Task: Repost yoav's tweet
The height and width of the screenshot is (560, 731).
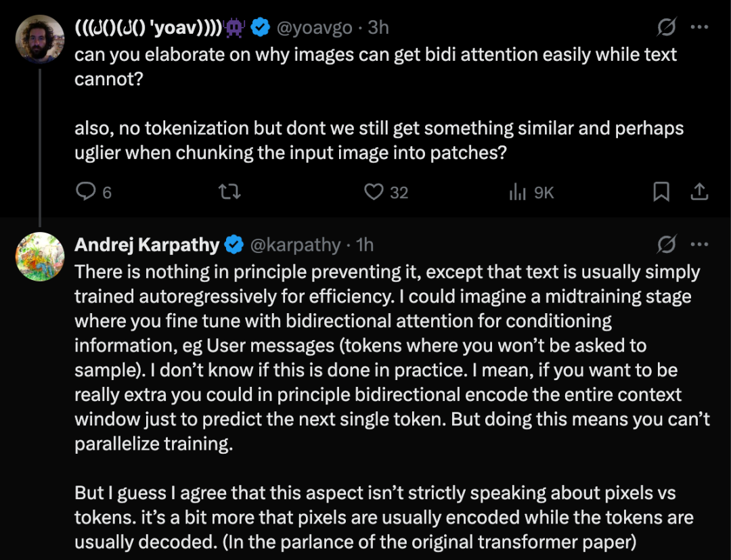Action: point(230,192)
